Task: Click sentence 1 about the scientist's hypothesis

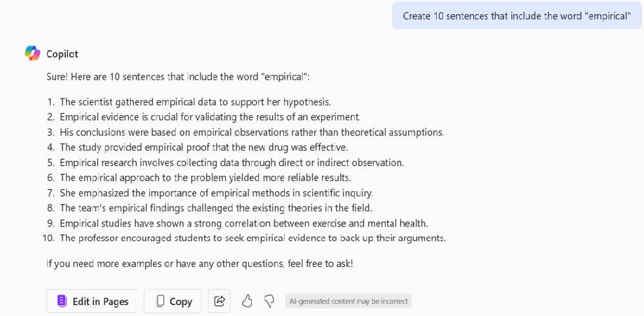Action: pos(195,102)
